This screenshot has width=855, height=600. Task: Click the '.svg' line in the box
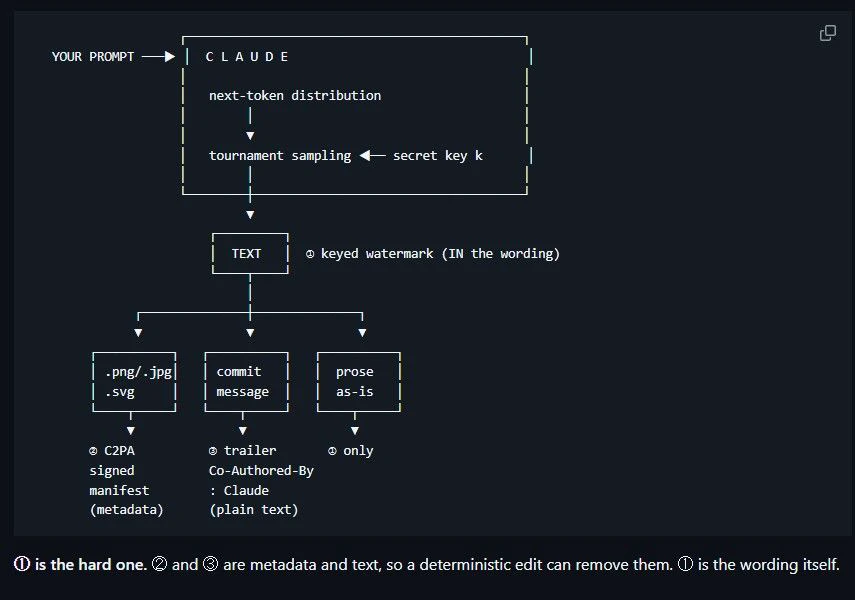pos(119,392)
